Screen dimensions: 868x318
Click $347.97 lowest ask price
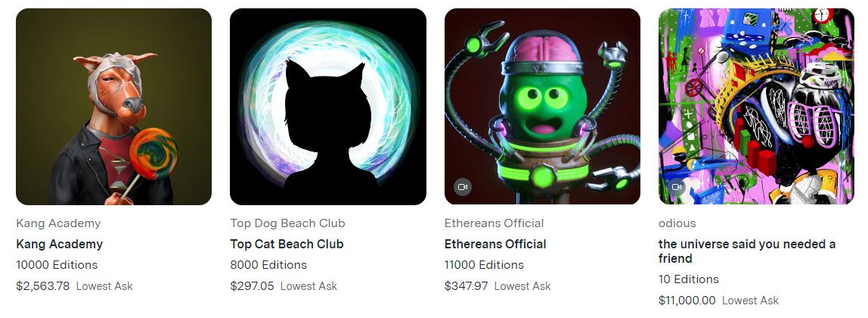466,286
